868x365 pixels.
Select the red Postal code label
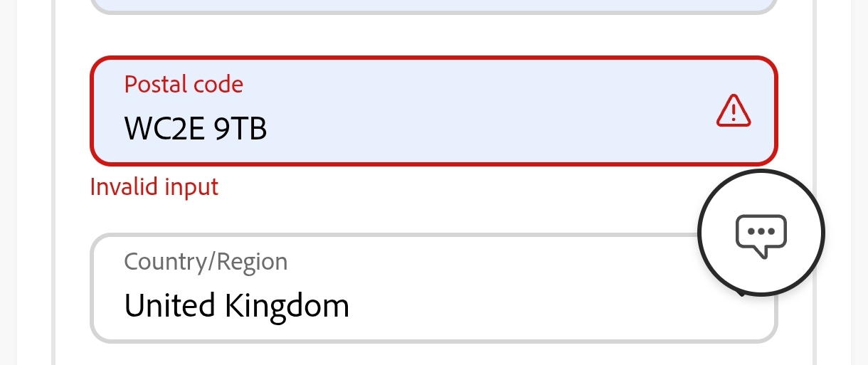[184, 85]
